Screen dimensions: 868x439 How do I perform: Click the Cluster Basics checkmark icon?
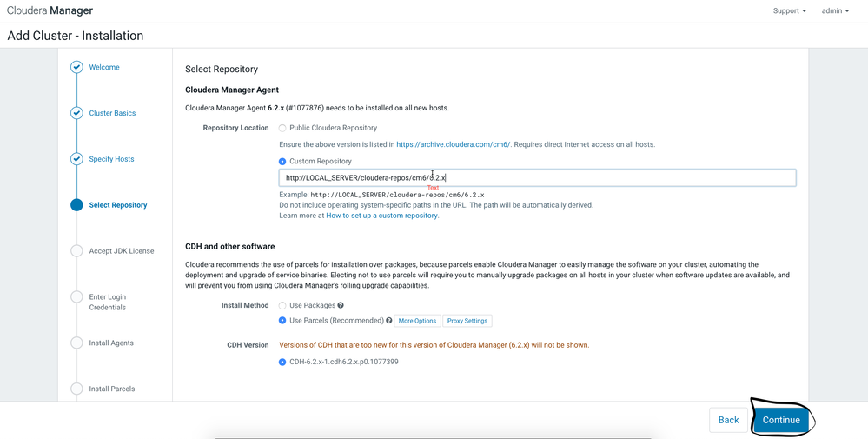pyautogui.click(x=76, y=113)
